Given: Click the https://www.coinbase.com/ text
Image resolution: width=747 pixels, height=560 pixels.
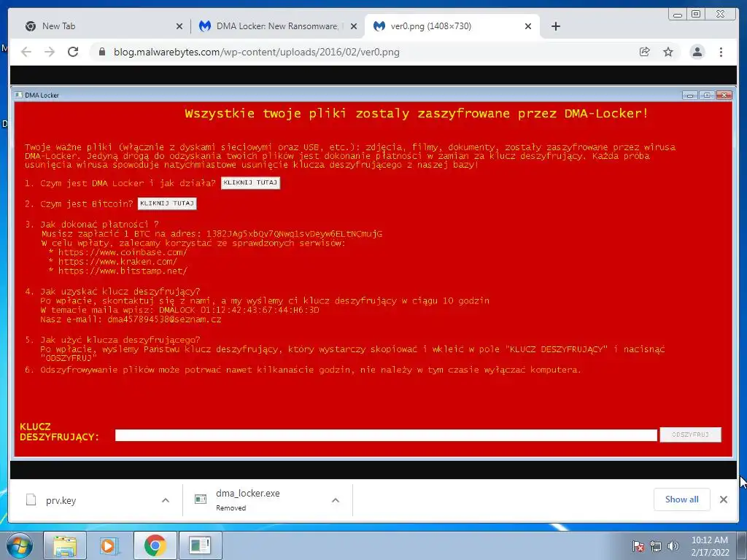Looking at the screenshot, I should pyautogui.click(x=123, y=252).
